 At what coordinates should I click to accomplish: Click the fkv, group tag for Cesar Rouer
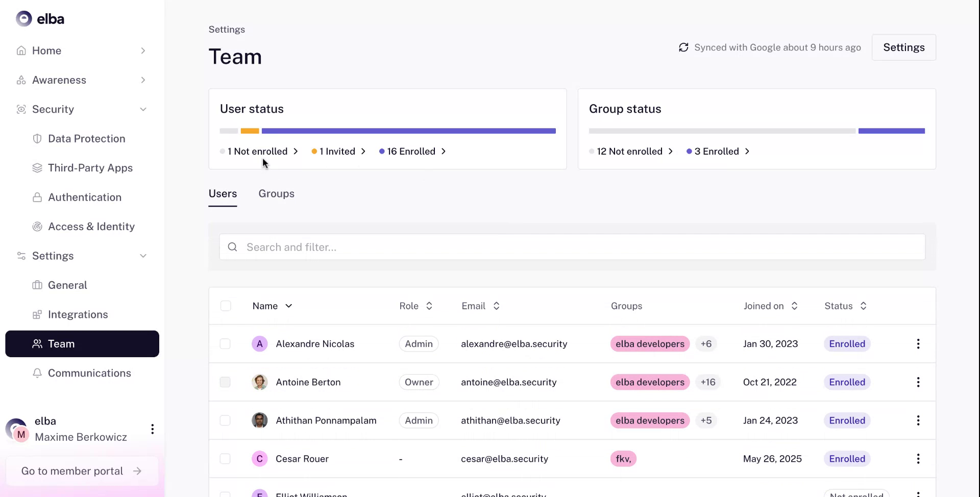tap(623, 459)
